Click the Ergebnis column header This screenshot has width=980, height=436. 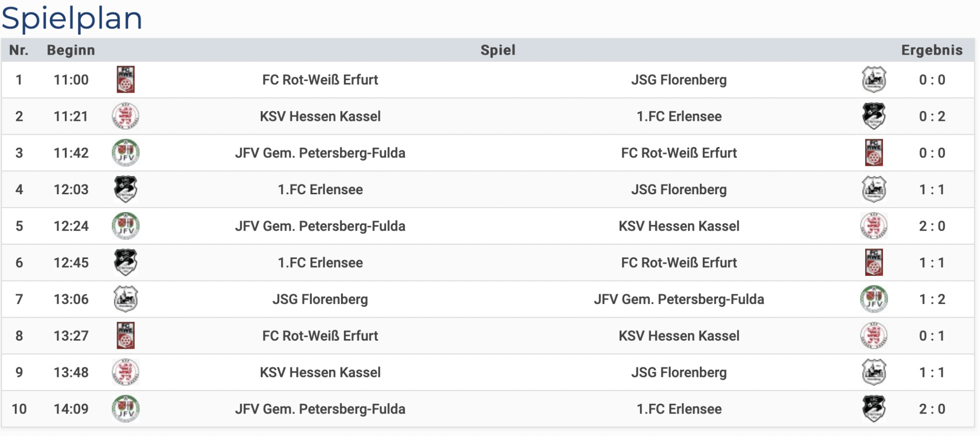(x=932, y=50)
